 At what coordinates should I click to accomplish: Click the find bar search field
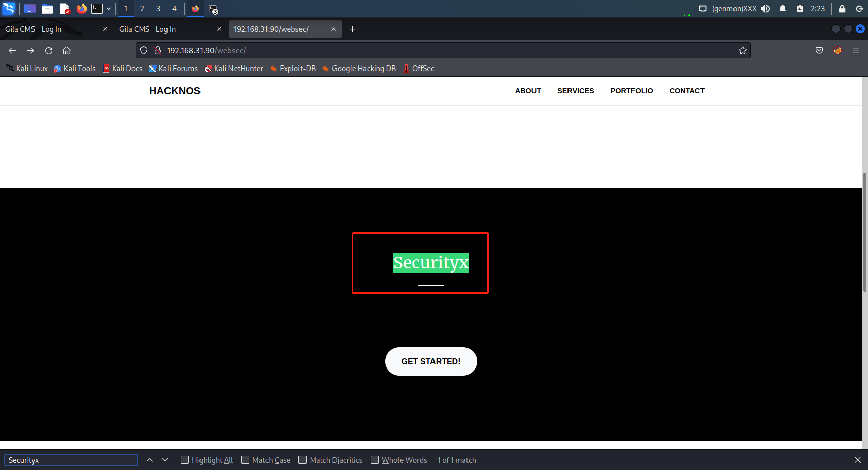click(71, 460)
